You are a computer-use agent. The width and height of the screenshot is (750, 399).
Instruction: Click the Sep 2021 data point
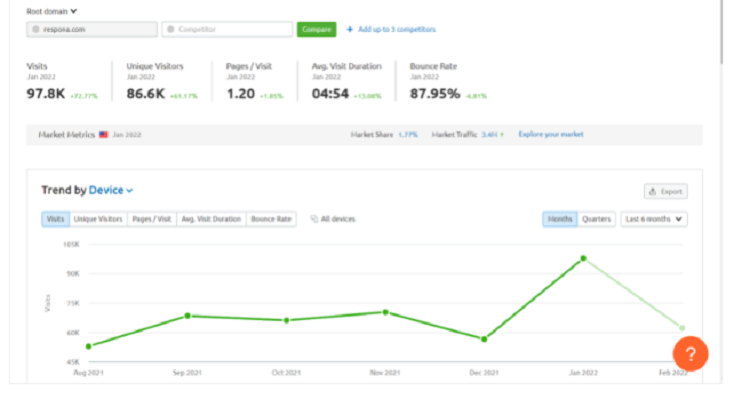click(x=188, y=316)
